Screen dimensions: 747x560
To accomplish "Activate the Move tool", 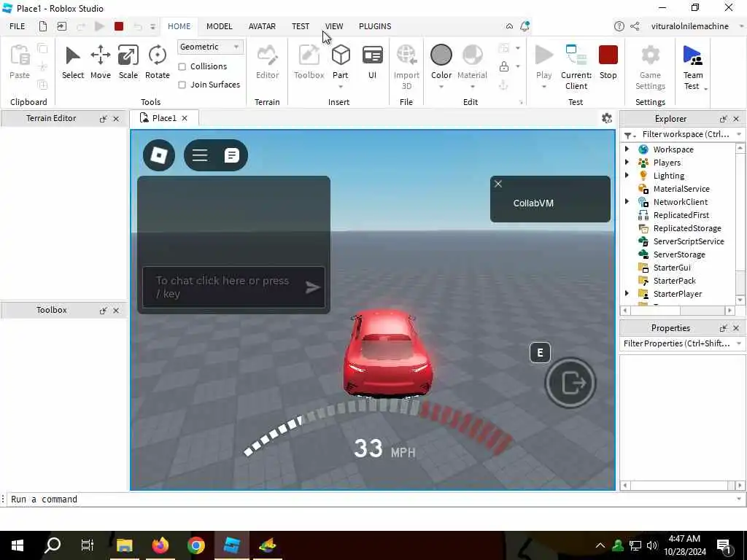I will (x=101, y=62).
